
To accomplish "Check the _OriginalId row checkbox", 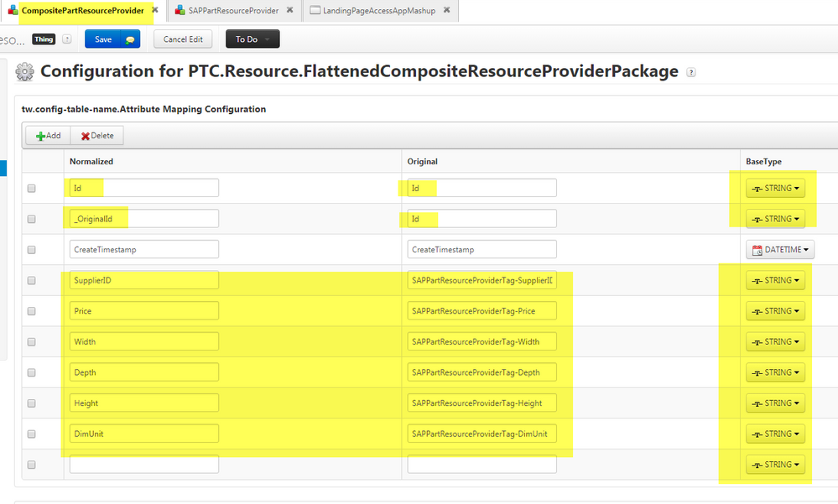I will click(x=32, y=219).
